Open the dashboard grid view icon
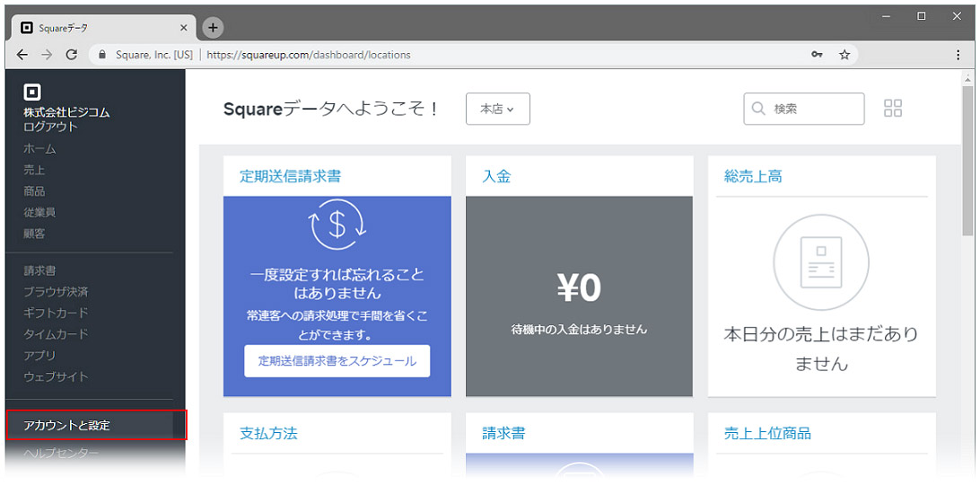The height and width of the screenshot is (486, 980). [x=893, y=108]
